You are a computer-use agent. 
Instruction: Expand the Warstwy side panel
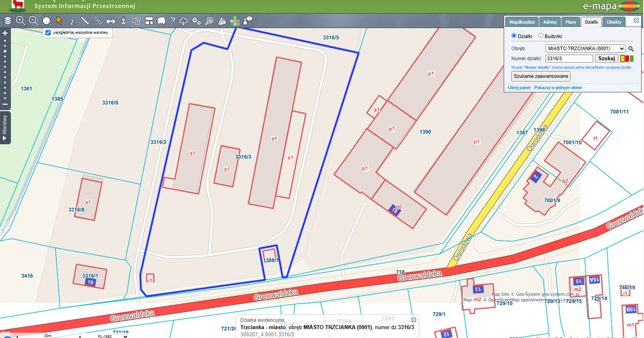(5, 128)
